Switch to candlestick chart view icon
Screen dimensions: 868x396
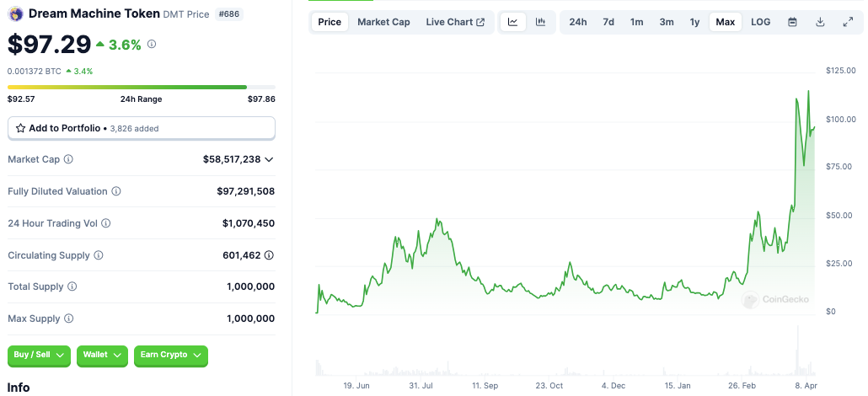(541, 22)
